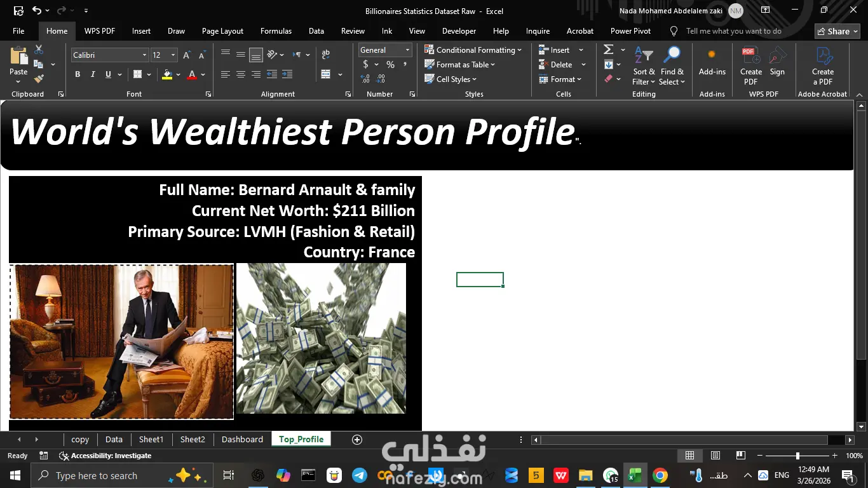Toggle Bottom Align vertical alignment
This screenshot has width=868, height=488.
pyautogui.click(x=256, y=55)
